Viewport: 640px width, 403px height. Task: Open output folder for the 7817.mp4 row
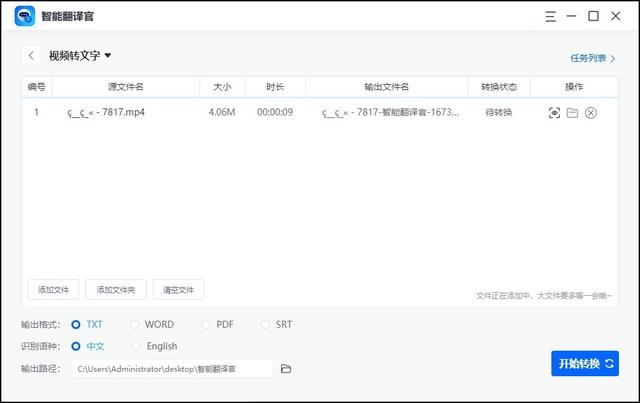click(x=572, y=113)
